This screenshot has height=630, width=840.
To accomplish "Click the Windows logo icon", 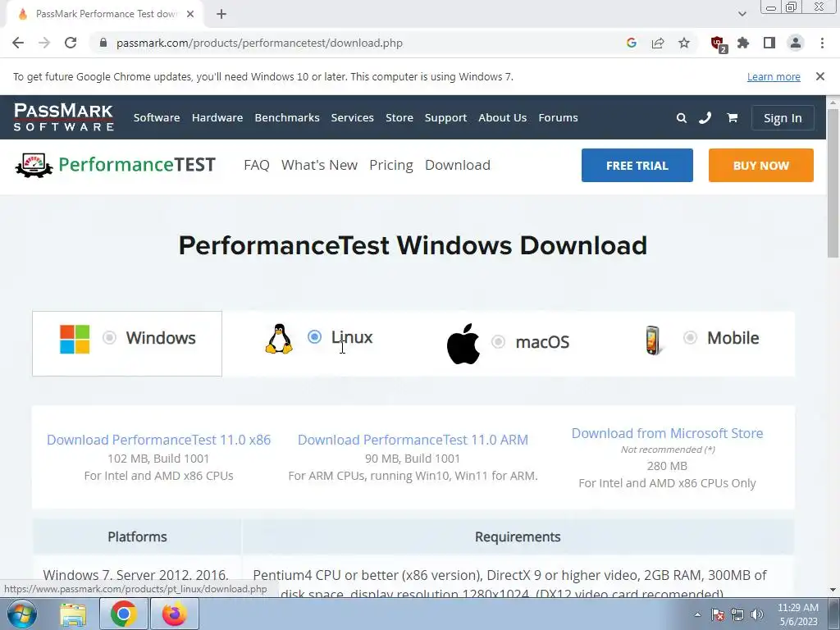I will (x=75, y=339).
